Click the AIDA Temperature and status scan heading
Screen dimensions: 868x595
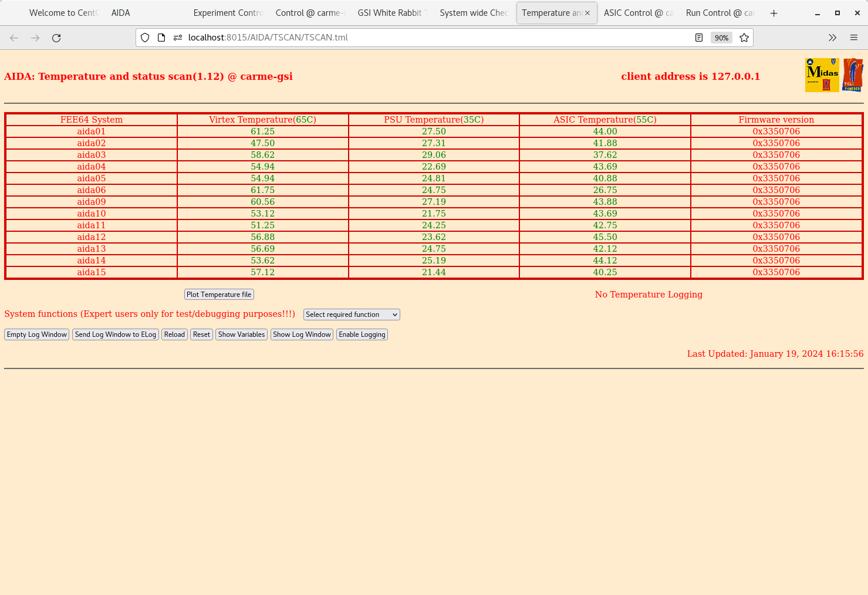tap(148, 76)
